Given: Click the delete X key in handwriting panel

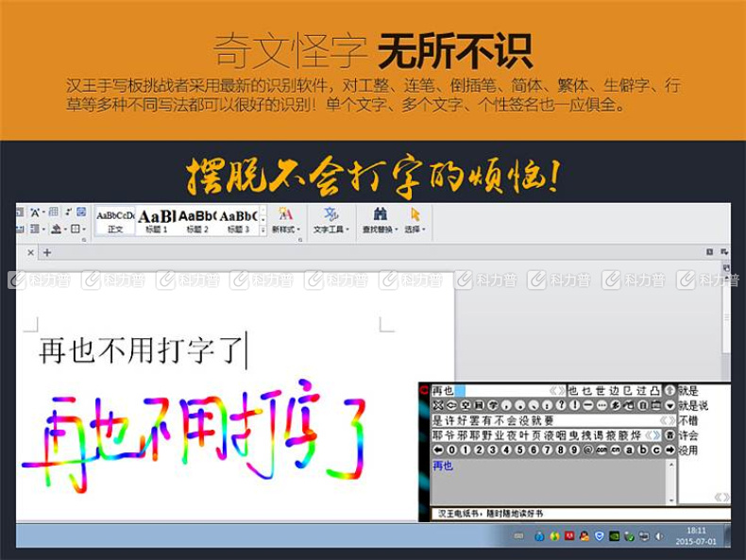Looking at the screenshot, I should (x=438, y=406).
